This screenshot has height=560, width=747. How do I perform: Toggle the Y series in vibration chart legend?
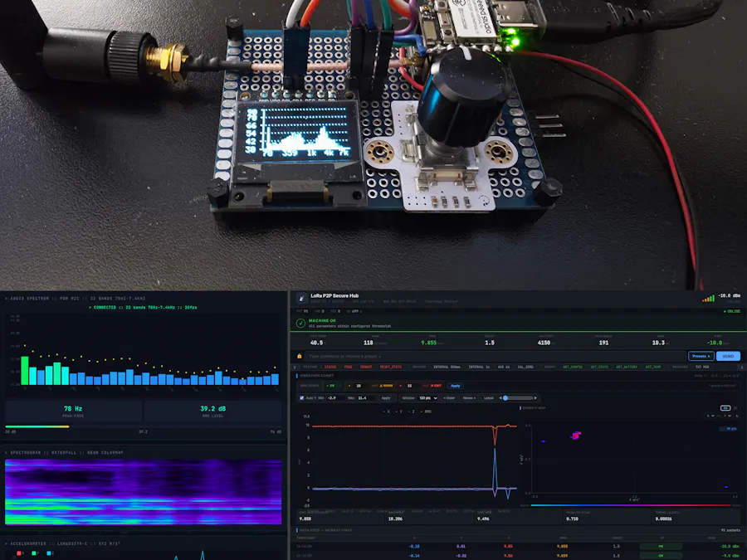tap(399, 411)
